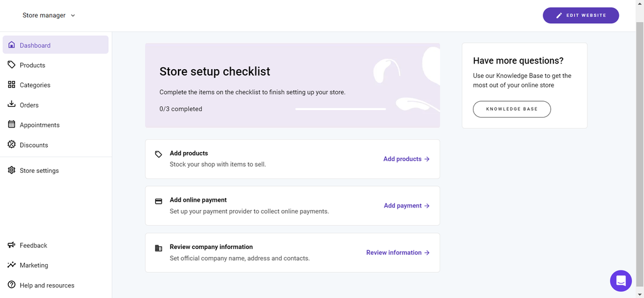The image size is (644, 298).
Task: Click the checklist completion progress bar
Action: [x=340, y=109]
